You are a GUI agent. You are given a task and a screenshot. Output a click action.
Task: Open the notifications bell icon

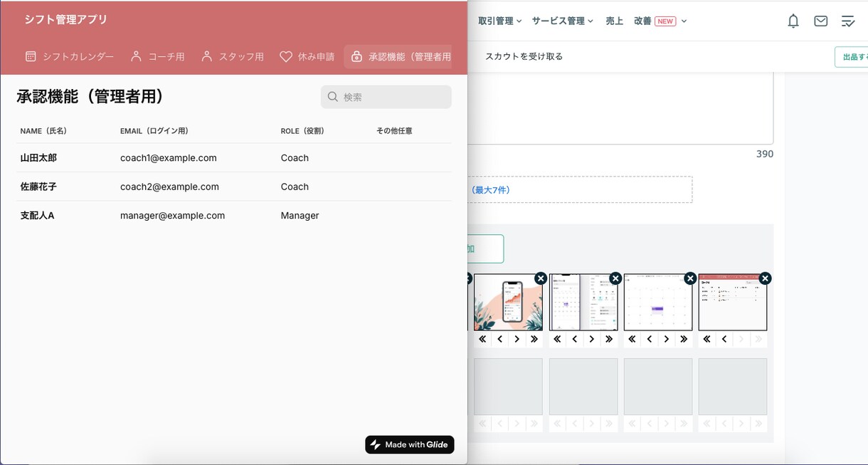[x=793, y=21]
